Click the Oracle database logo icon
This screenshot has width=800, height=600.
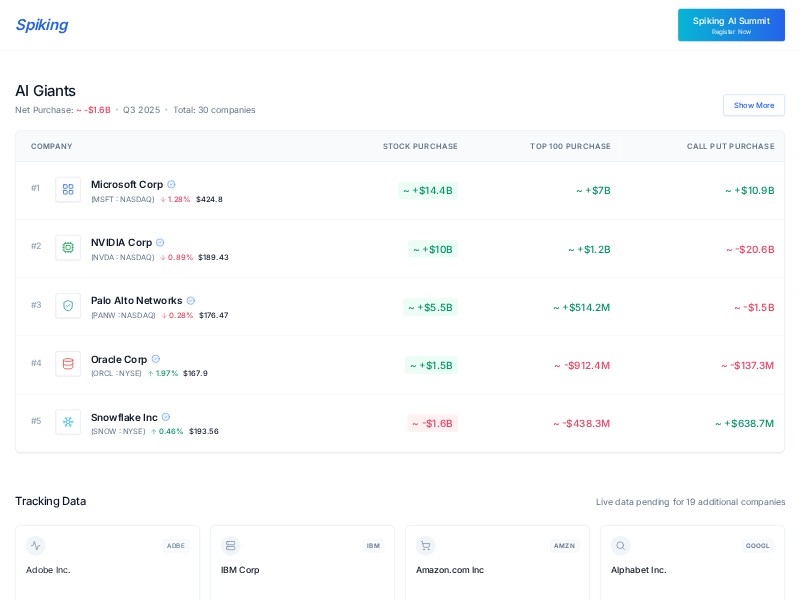tap(68, 363)
